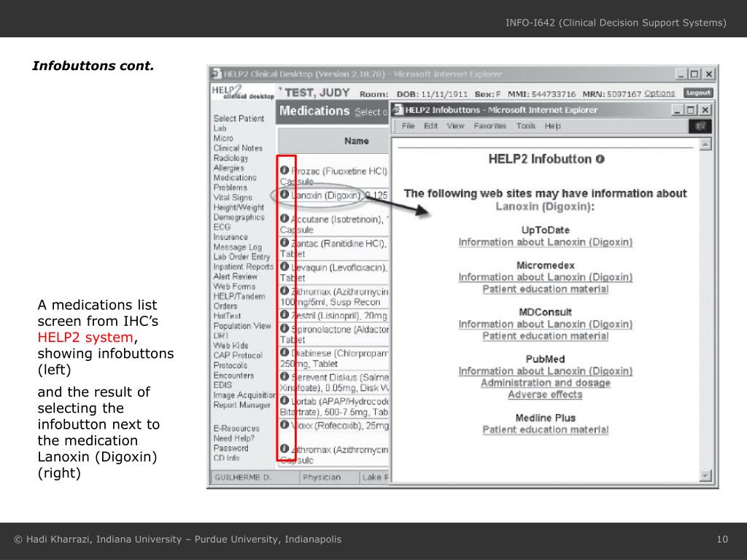Image resolution: width=747 pixels, height=560 pixels.
Task: Click the info icon beside HELP2 Infobutton heading
Action: point(600,159)
